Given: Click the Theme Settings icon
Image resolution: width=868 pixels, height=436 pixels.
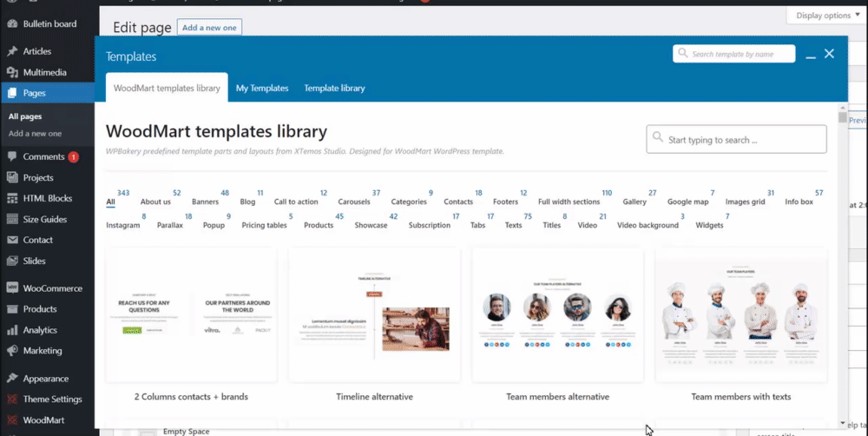Looking at the screenshot, I should pyautogui.click(x=12, y=400).
